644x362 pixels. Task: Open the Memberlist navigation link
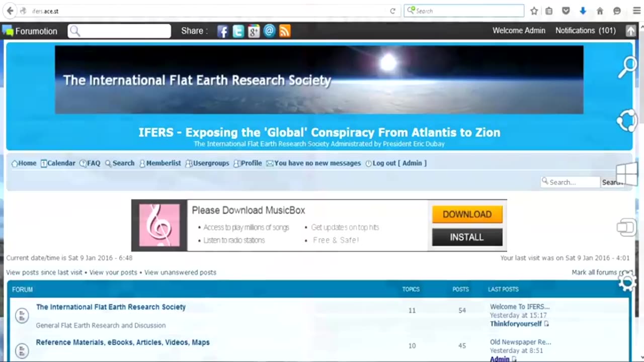[x=160, y=163]
